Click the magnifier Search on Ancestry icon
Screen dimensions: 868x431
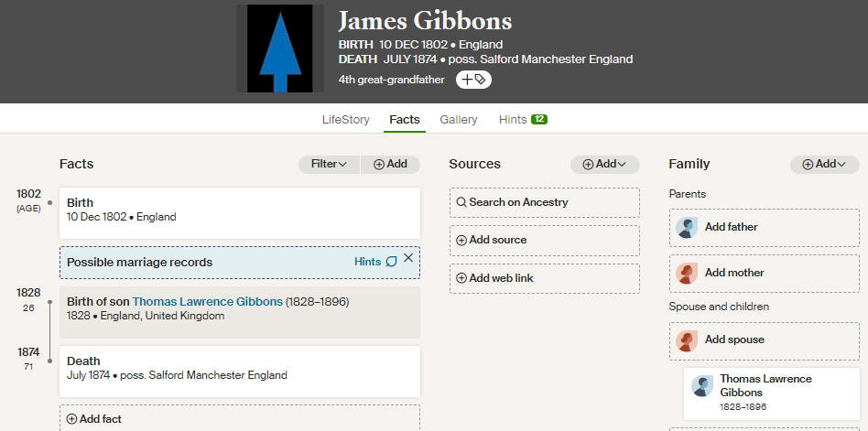[461, 202]
